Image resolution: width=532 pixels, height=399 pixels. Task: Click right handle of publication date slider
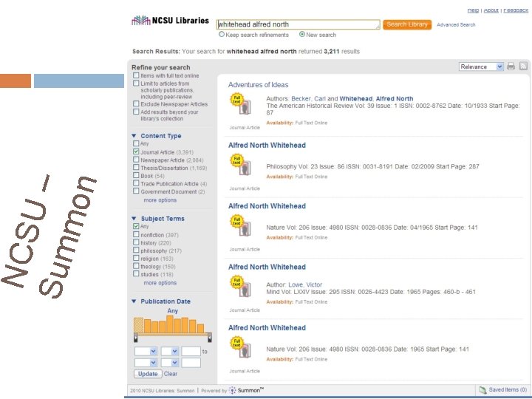point(210,338)
